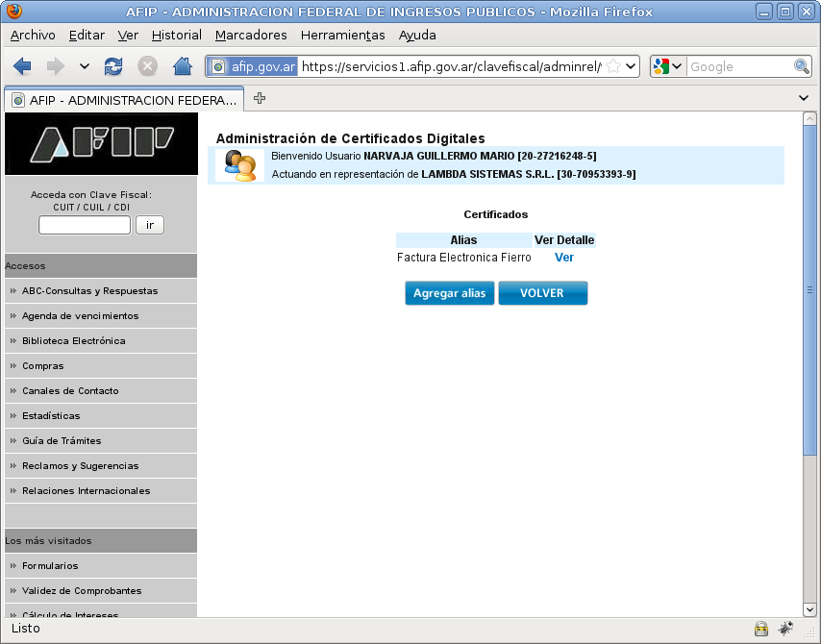
Task: Go to the home page
Action: click(x=183, y=66)
